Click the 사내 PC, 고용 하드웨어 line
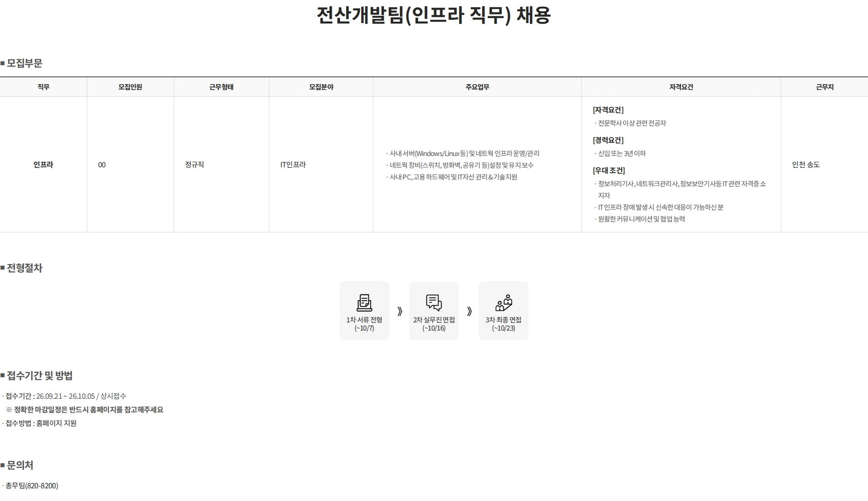This screenshot has height=501, width=868. click(452, 177)
